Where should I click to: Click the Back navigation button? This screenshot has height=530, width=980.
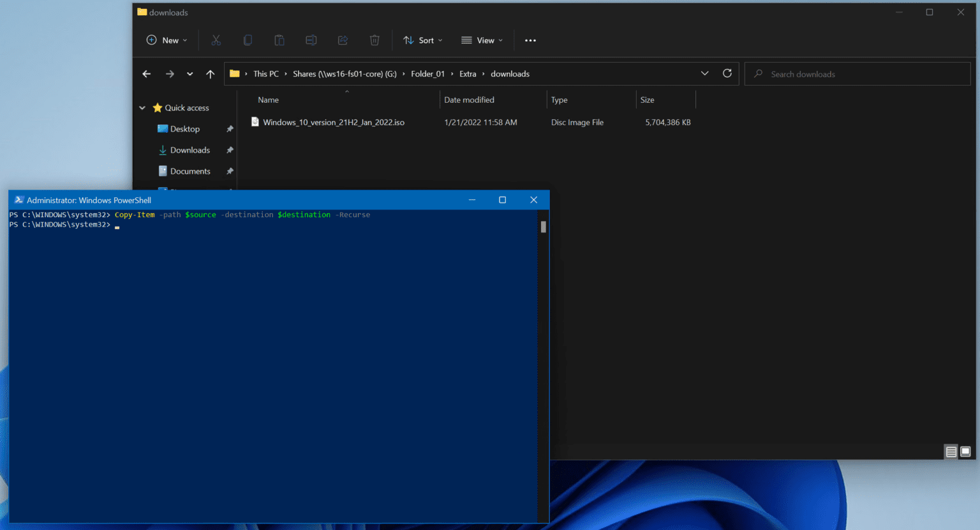tap(146, 73)
